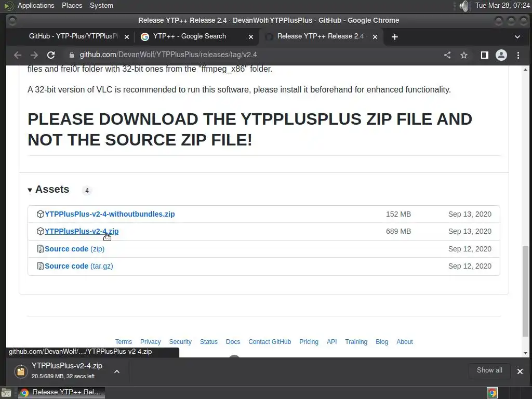Image resolution: width=532 pixels, height=399 pixels.
Task: Share this page using the share icon
Action: pos(447,55)
